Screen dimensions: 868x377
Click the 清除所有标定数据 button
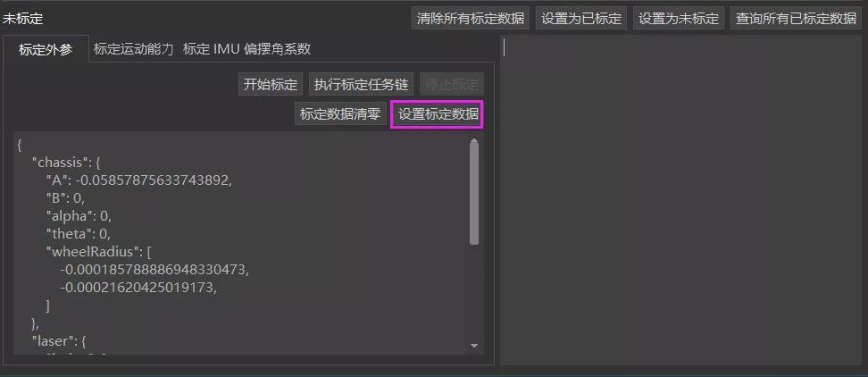pyautogui.click(x=471, y=18)
